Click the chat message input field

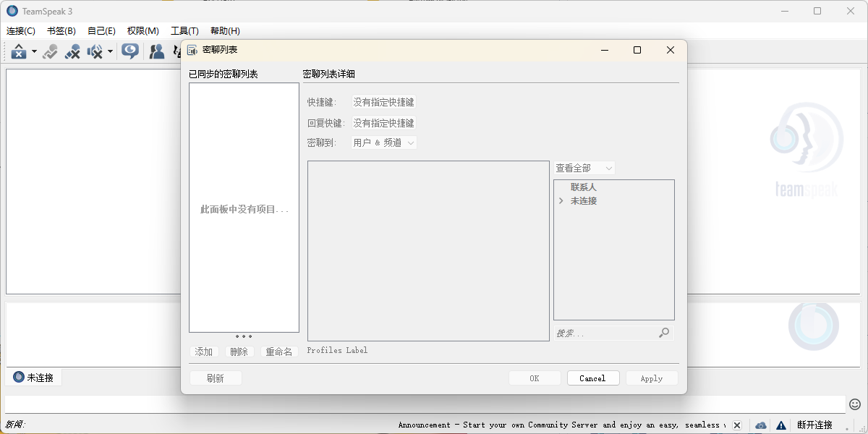[425, 404]
